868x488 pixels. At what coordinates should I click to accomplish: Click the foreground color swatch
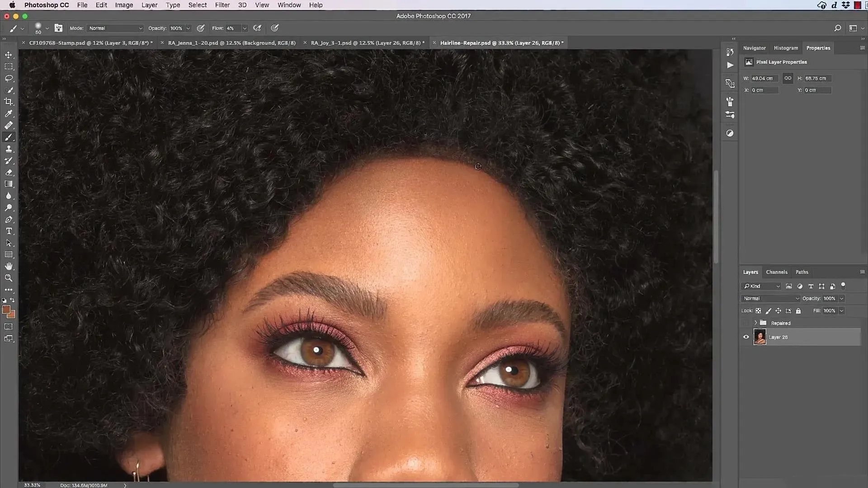(6, 310)
